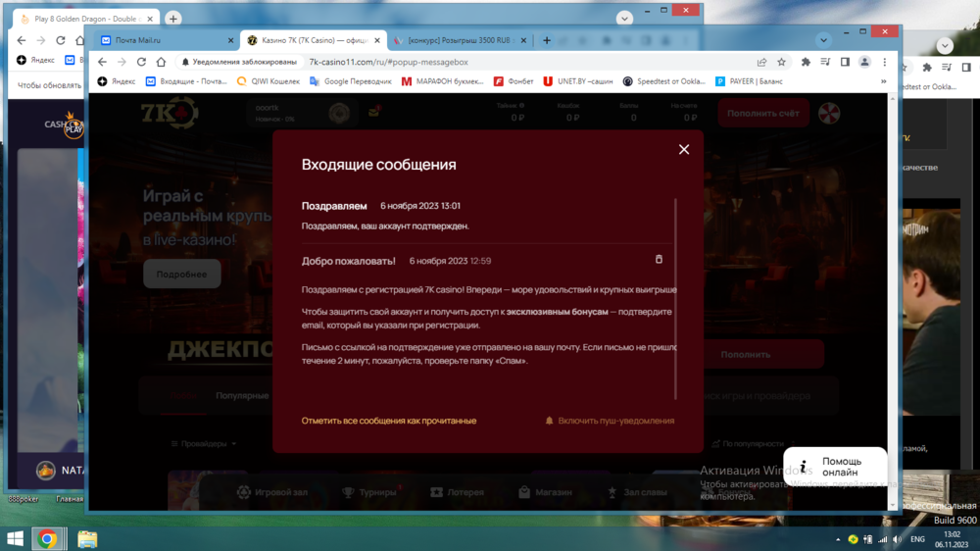Click the blocked notifications indicator in address bar
Screen dimensions: 980x551
coord(231,62)
